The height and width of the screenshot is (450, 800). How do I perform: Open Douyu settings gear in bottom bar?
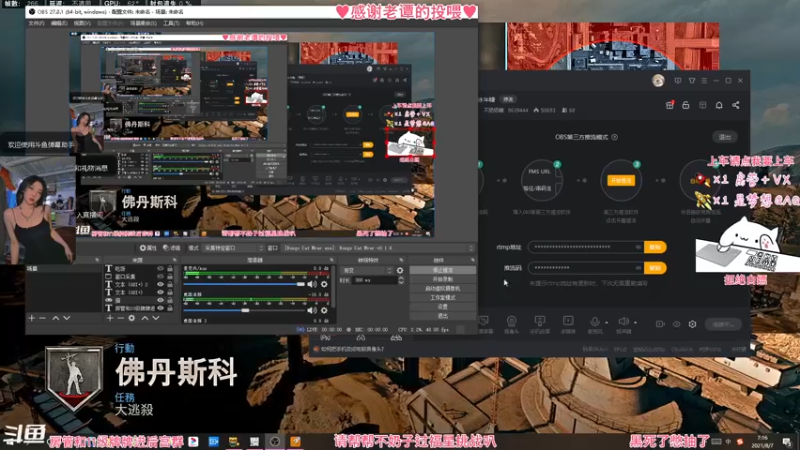(x=692, y=324)
